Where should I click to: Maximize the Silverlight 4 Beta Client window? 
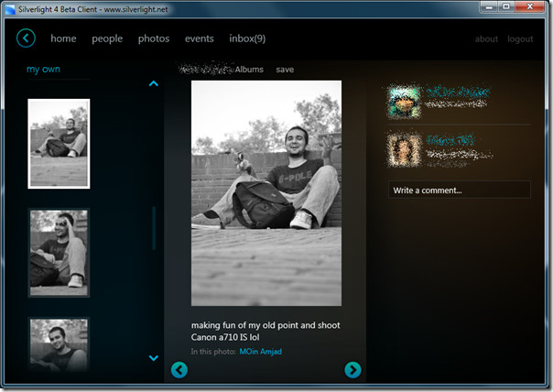[x=506, y=6]
